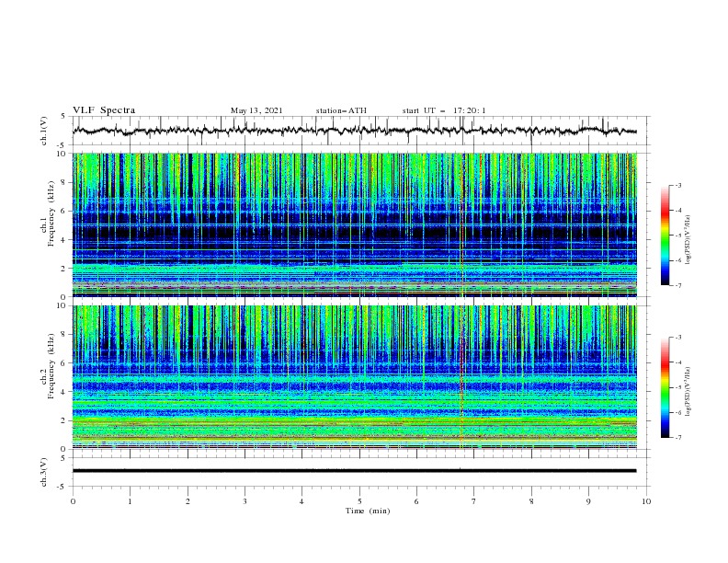
Task: Click the ch.1 voltage waveform trace
Action: pos(354,131)
